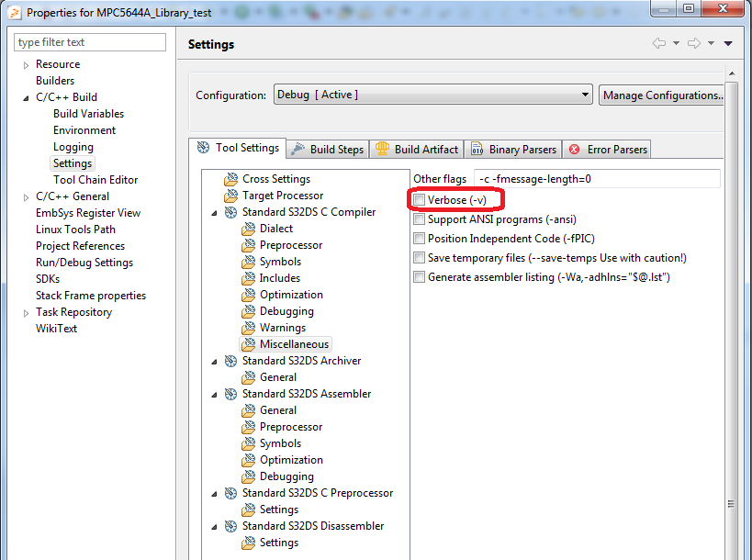Click the Target Processor icon

pos(230,196)
